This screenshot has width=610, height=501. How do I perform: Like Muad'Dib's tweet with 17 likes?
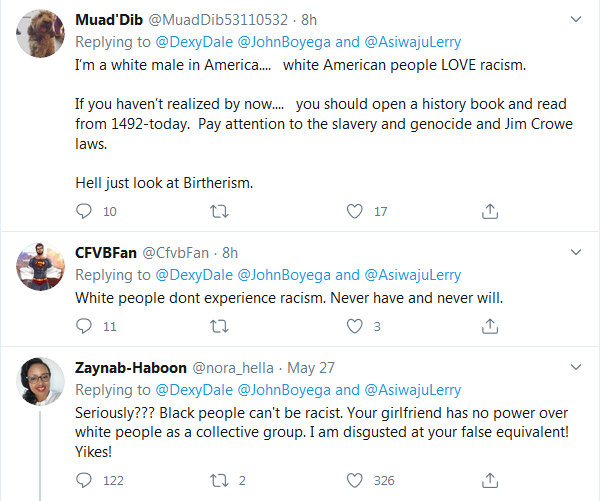point(354,211)
